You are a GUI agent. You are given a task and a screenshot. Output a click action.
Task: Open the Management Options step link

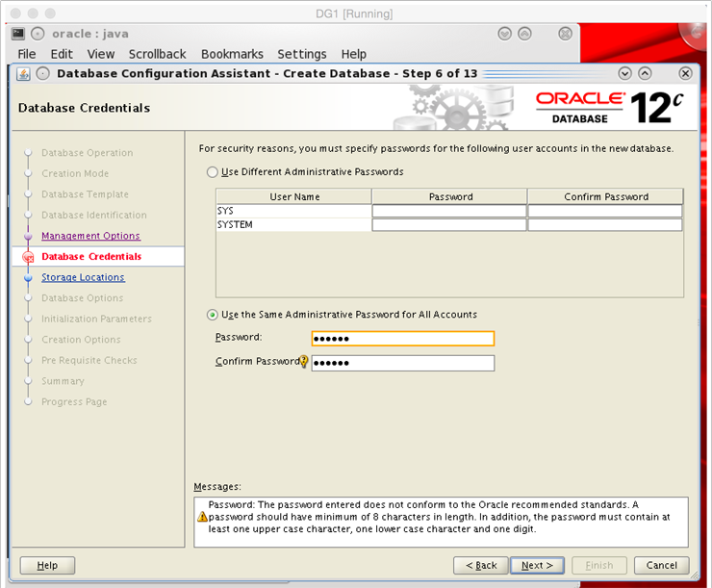[90, 236]
